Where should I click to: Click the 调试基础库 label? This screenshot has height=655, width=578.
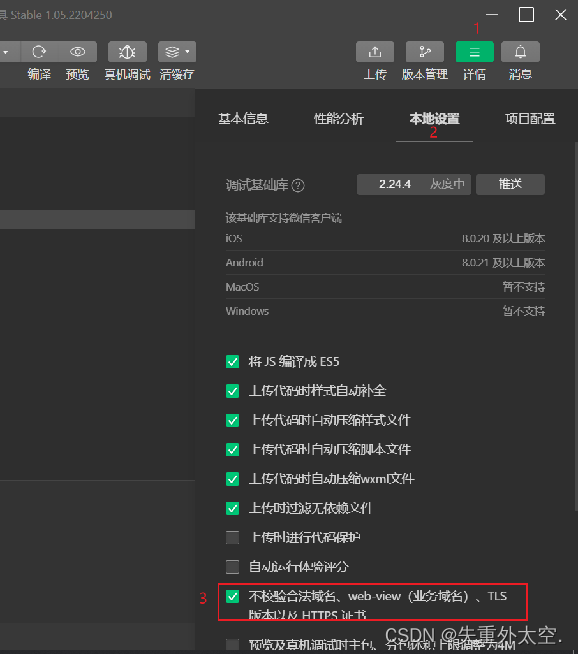[x=257, y=185]
